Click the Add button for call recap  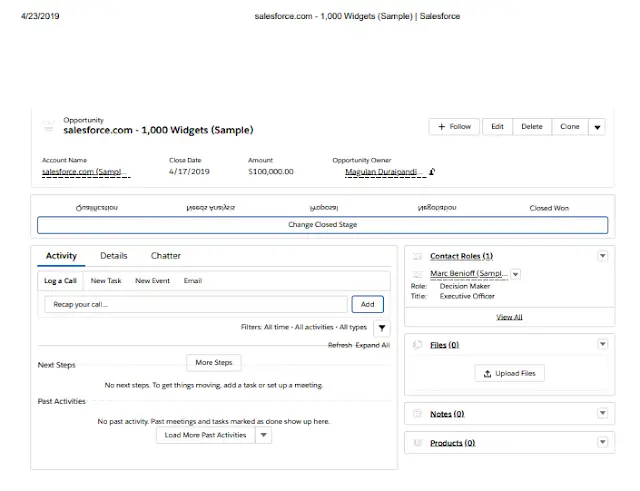367,304
